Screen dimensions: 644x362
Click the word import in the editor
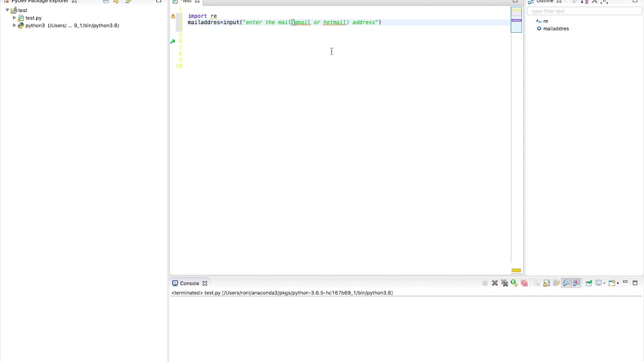point(197,16)
